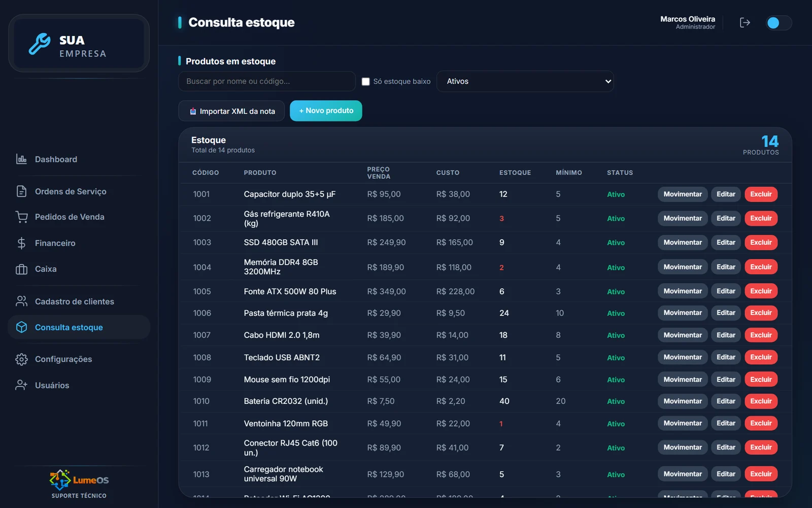Click Editar for SSD 480GB SATA III

click(726, 242)
